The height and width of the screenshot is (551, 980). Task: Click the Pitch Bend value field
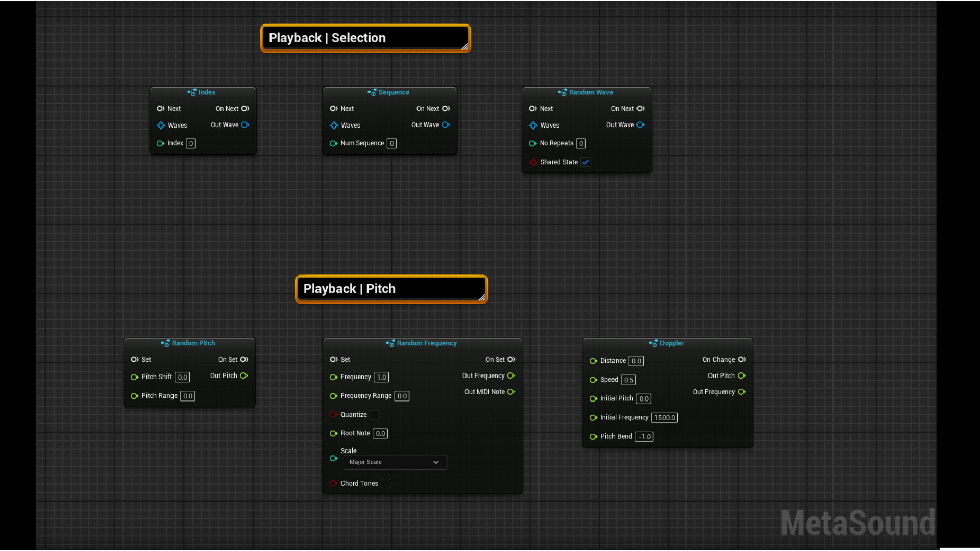pos(645,437)
